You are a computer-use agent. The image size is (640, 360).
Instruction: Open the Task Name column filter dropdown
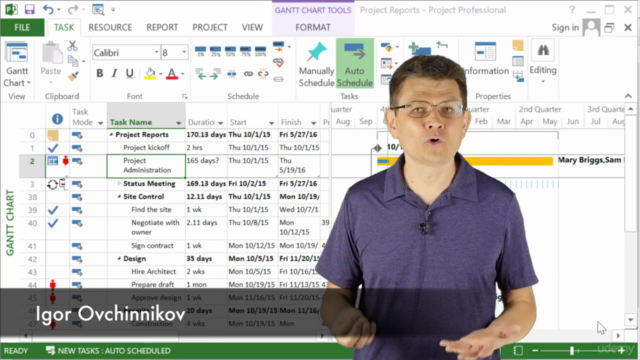(178, 123)
